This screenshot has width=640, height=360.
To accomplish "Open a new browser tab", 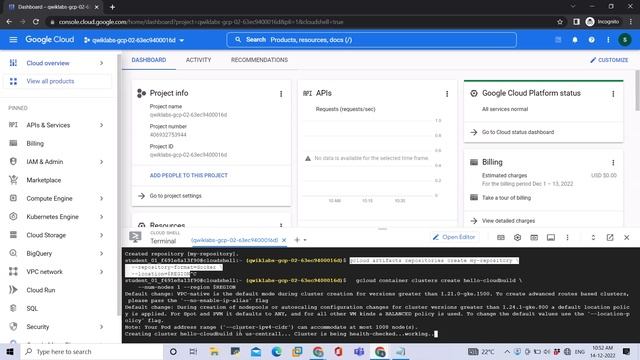I will pos(112,7).
